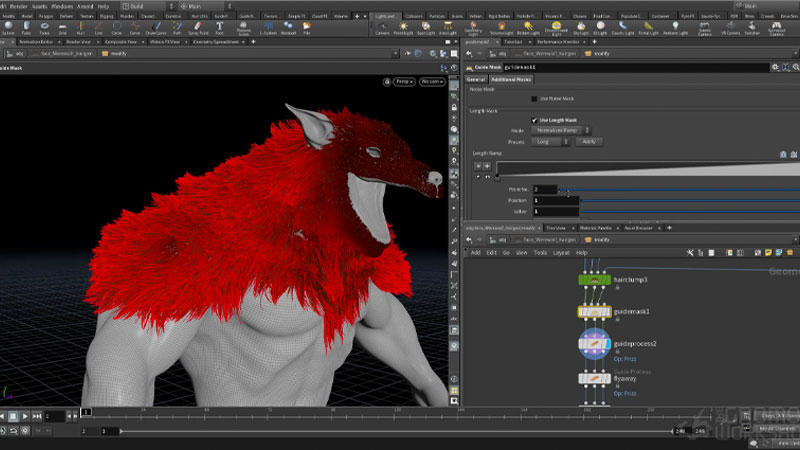Click the Apply preset button
The image size is (800, 450).
tap(589, 141)
